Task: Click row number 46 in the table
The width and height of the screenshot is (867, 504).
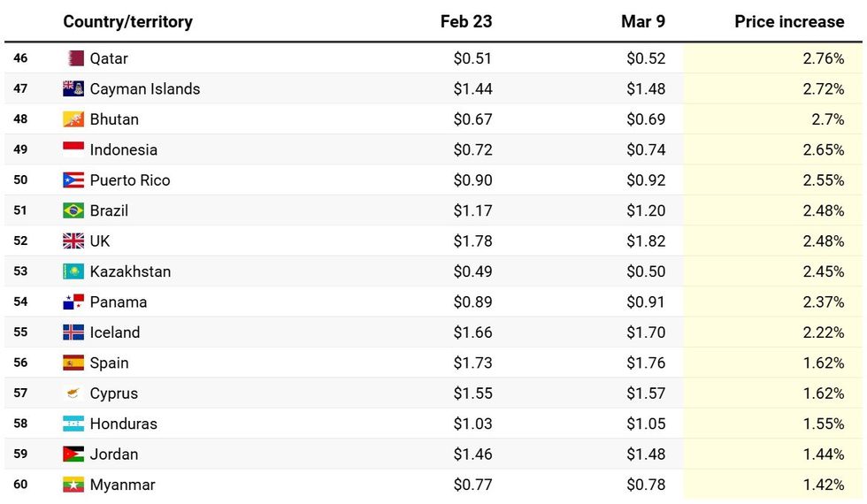Action: coord(20,58)
